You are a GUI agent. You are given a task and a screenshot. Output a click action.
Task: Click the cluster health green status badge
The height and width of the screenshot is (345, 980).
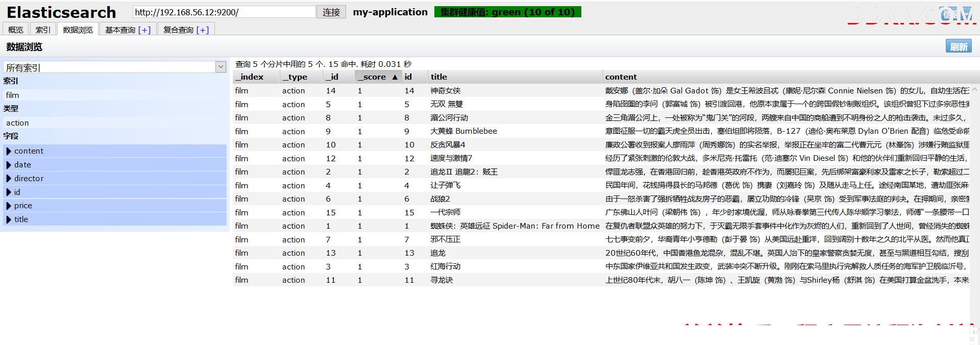508,12
